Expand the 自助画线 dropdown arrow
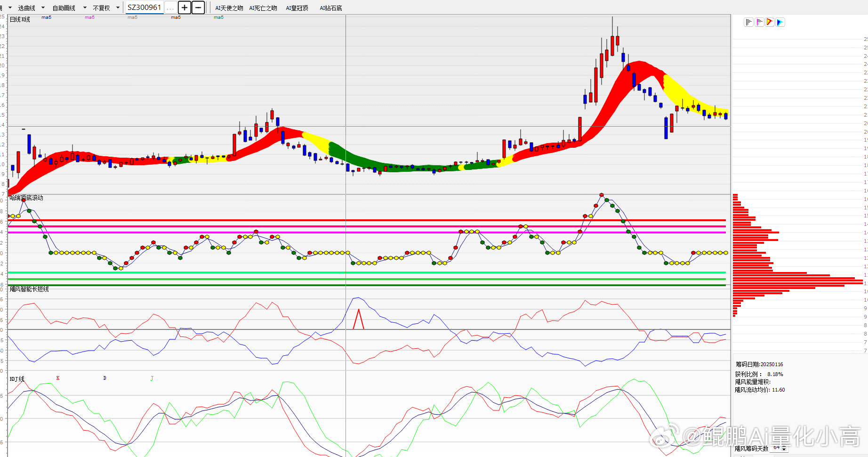868x457 pixels. pyautogui.click(x=85, y=8)
